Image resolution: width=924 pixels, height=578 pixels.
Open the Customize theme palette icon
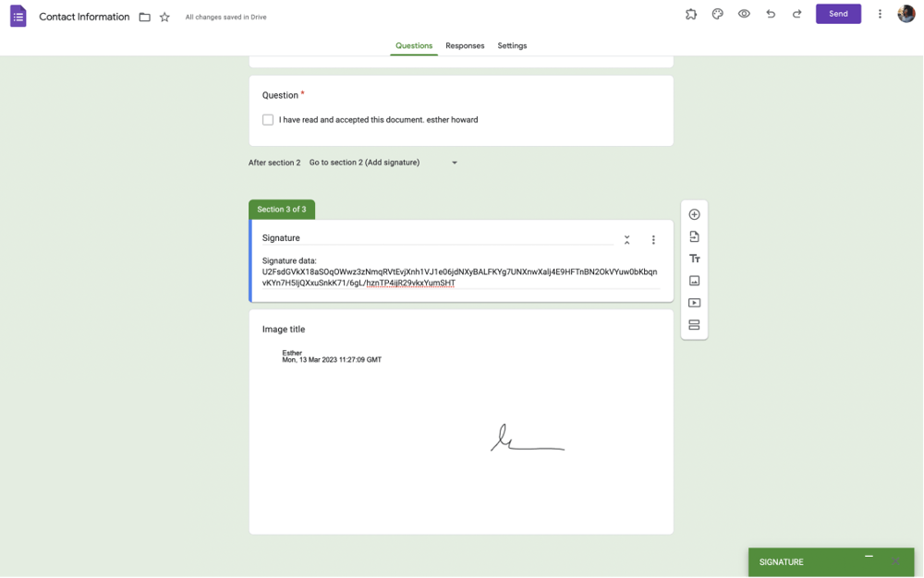tap(717, 14)
